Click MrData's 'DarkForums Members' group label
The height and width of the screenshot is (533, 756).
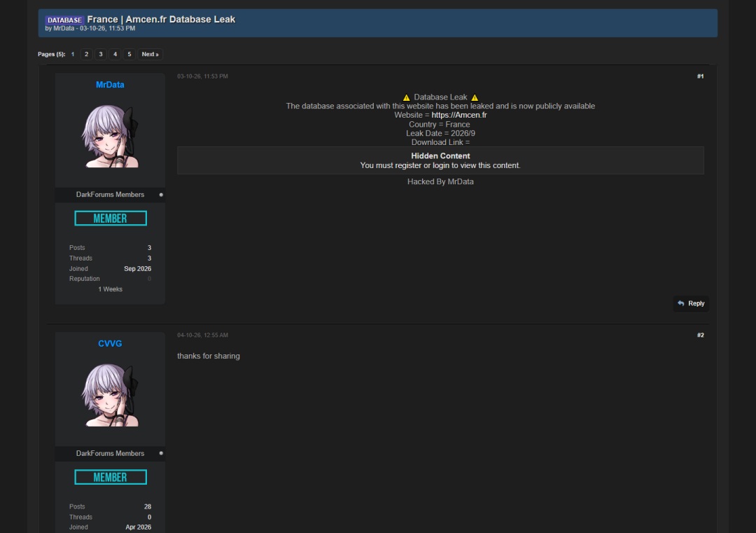click(x=110, y=195)
